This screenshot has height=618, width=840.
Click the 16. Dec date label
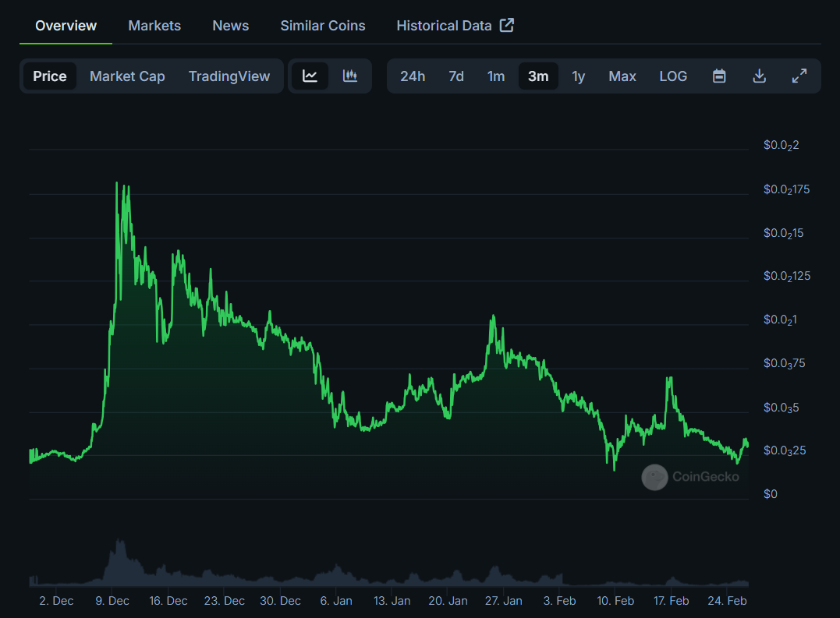(168, 601)
